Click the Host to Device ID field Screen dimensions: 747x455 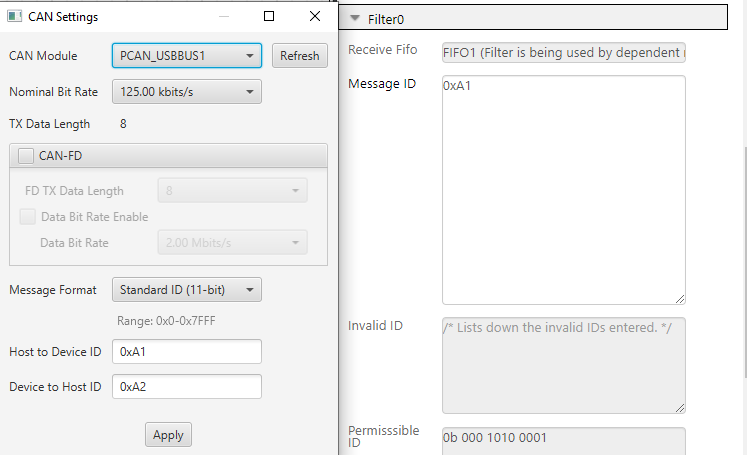(186, 352)
